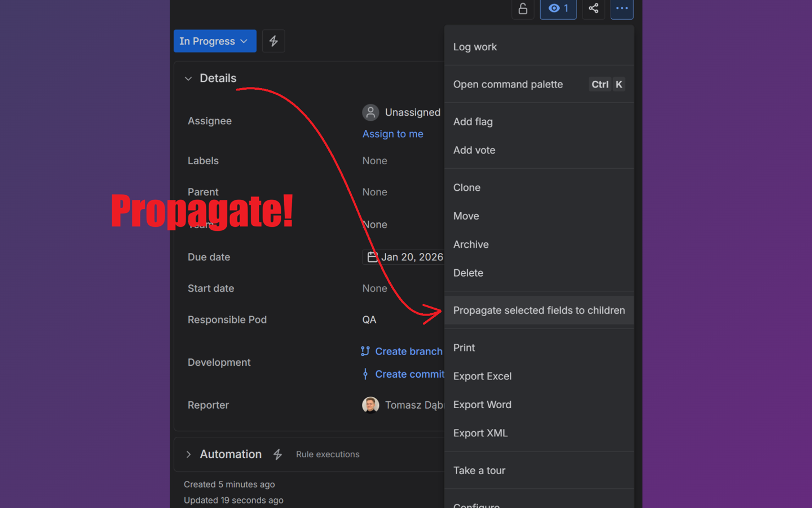
Task: Click the Unassigned assignee text
Action: pyautogui.click(x=413, y=112)
